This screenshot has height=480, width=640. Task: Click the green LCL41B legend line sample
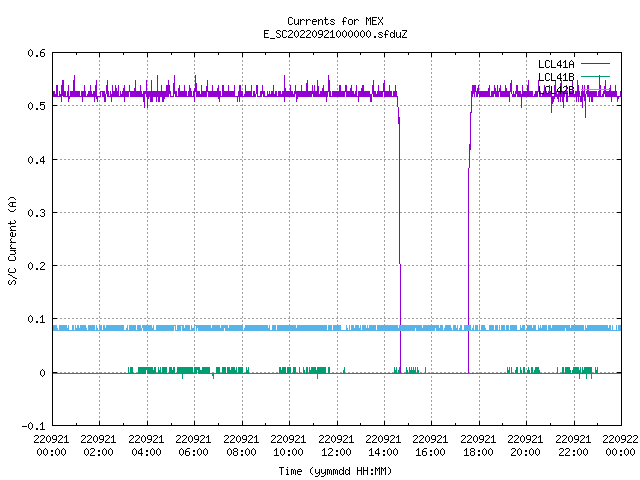click(595, 76)
